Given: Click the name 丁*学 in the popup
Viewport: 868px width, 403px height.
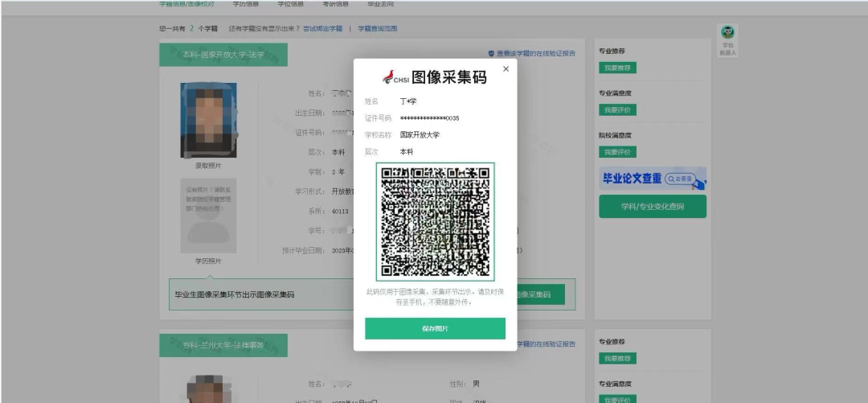Looking at the screenshot, I should (408, 101).
